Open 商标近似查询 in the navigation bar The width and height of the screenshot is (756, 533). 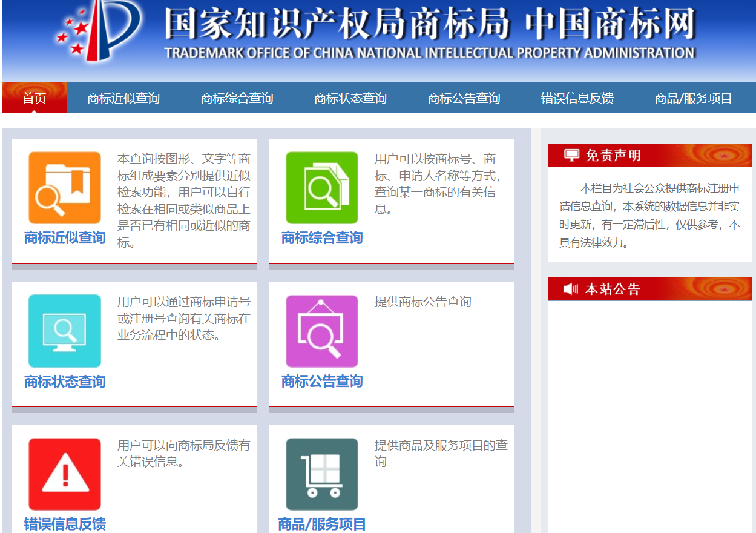[x=123, y=98]
